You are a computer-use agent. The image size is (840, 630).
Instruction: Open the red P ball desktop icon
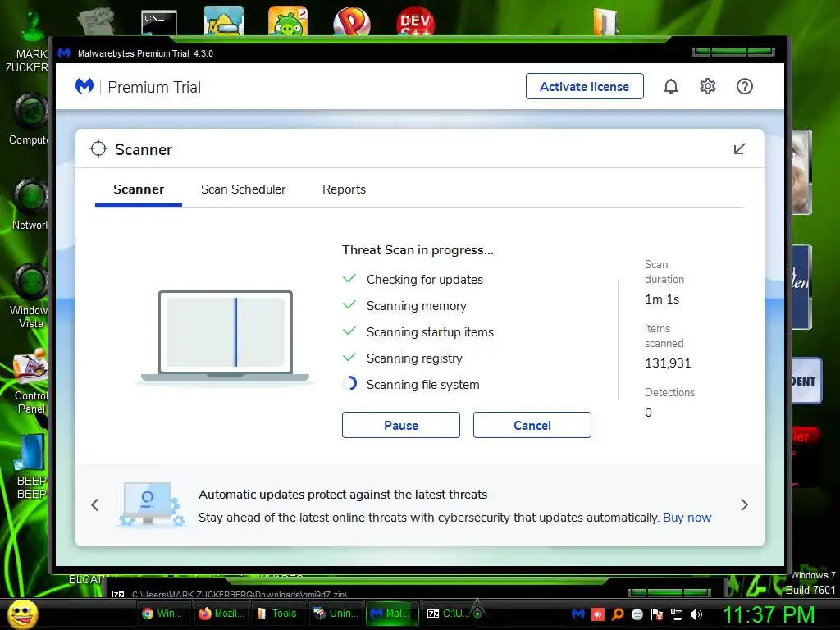pyautogui.click(x=351, y=21)
